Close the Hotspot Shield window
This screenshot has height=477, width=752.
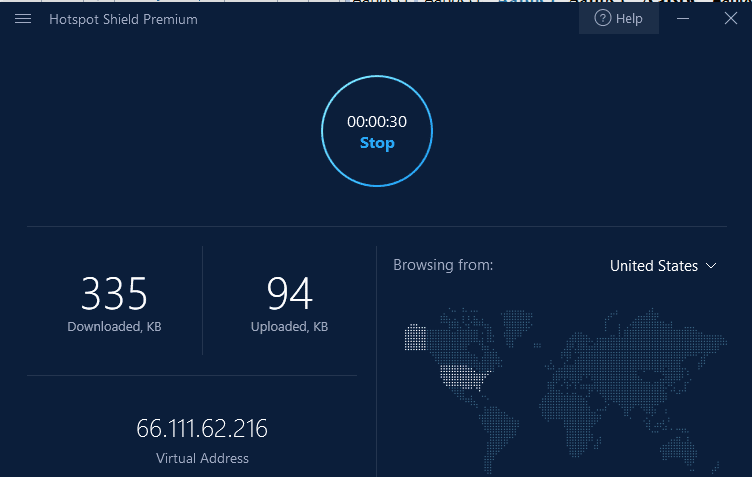(x=730, y=19)
